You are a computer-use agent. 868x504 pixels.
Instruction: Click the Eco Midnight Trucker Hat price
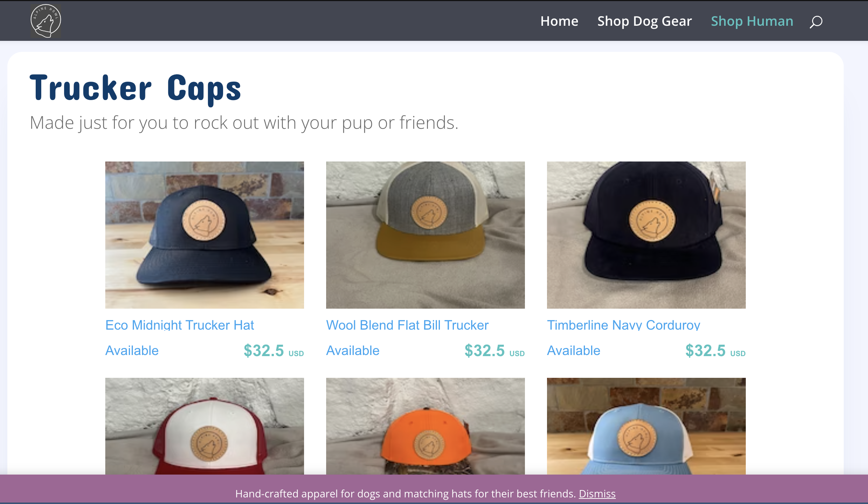click(274, 351)
